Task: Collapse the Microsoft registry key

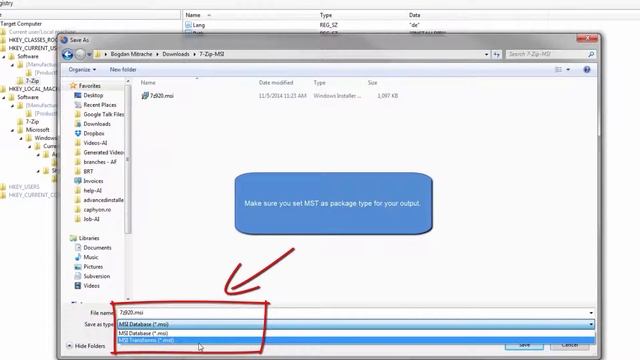Action: (x=13, y=130)
